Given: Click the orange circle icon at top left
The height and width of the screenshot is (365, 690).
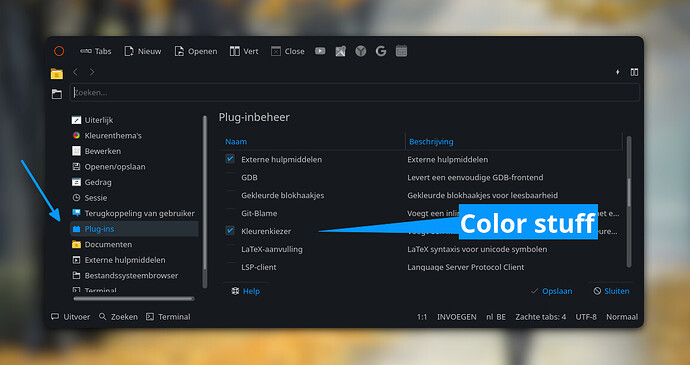Looking at the screenshot, I should point(59,51).
